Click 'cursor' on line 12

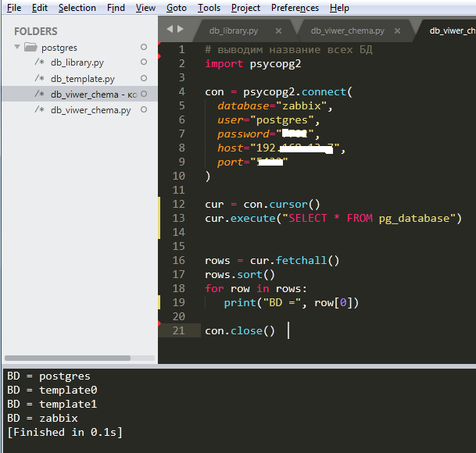click(288, 205)
